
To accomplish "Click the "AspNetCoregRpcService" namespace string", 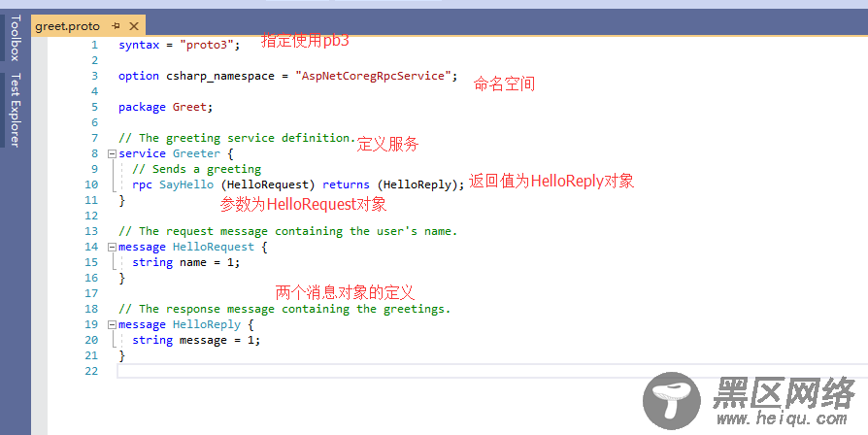I will [x=372, y=76].
